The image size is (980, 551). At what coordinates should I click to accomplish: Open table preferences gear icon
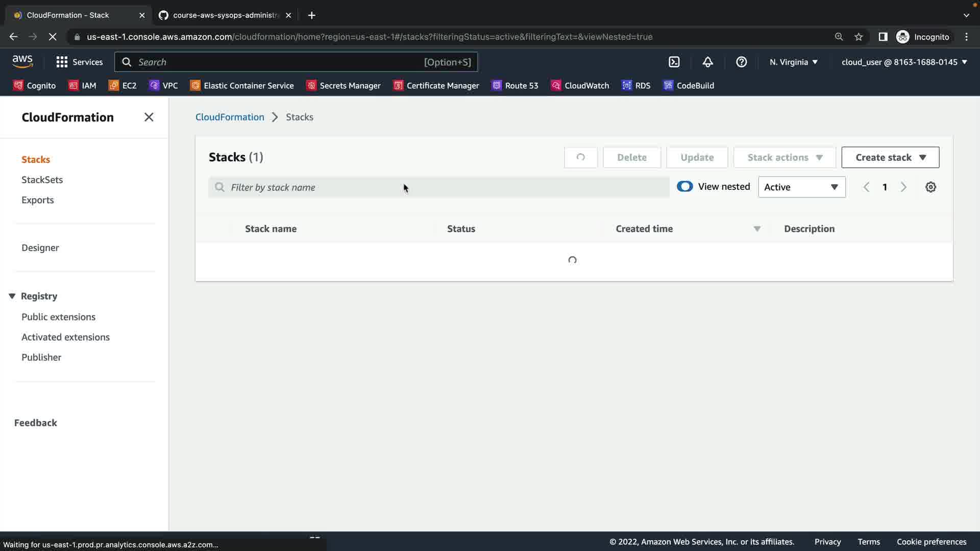click(x=930, y=187)
